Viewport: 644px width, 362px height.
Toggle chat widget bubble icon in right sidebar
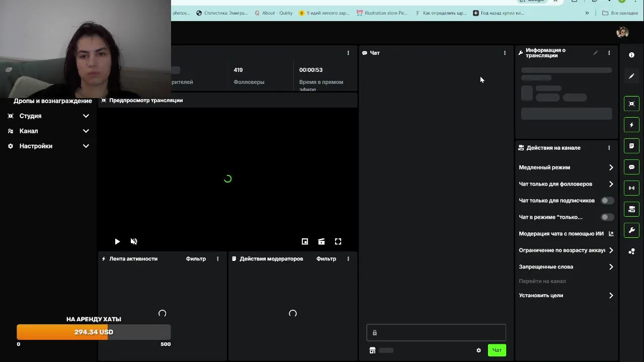[631, 167]
